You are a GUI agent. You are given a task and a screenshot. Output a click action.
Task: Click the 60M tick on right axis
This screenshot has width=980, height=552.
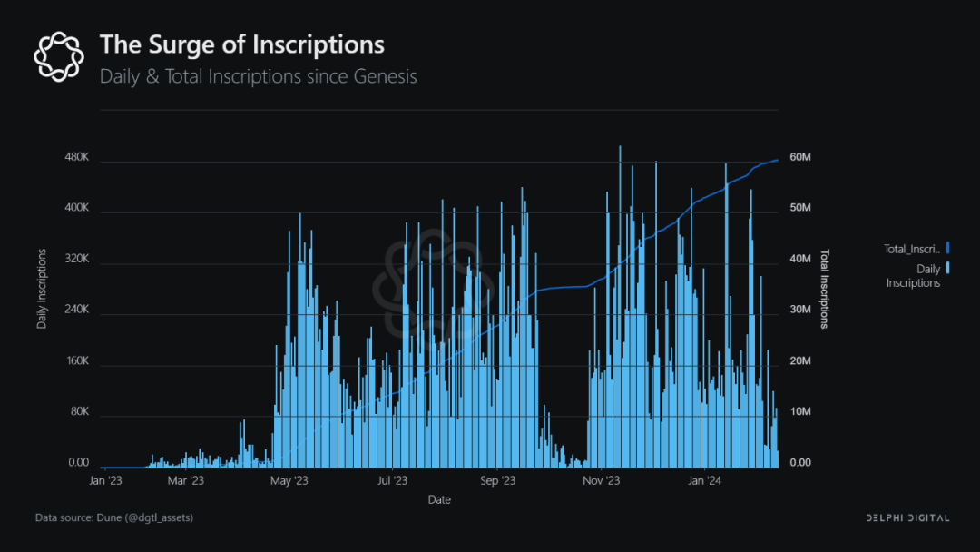(799, 158)
